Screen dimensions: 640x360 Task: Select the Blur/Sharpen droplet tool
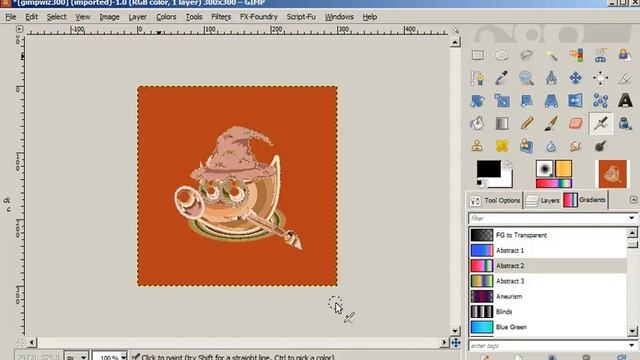tap(551, 146)
